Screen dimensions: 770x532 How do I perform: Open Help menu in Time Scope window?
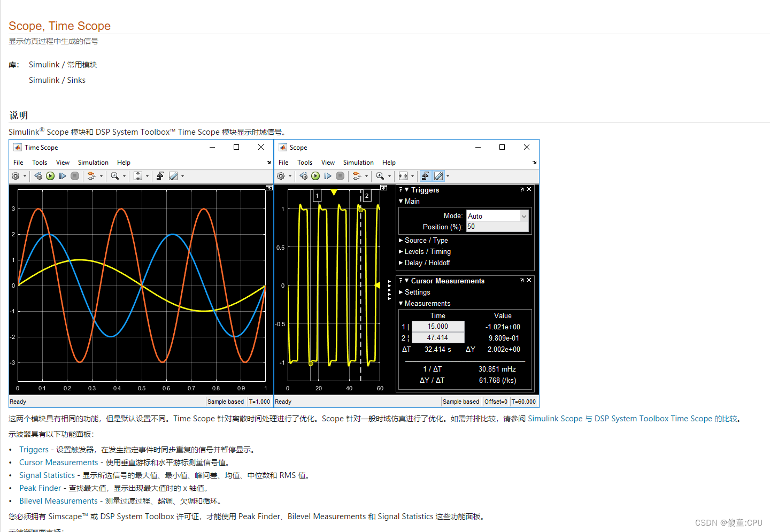[124, 163]
